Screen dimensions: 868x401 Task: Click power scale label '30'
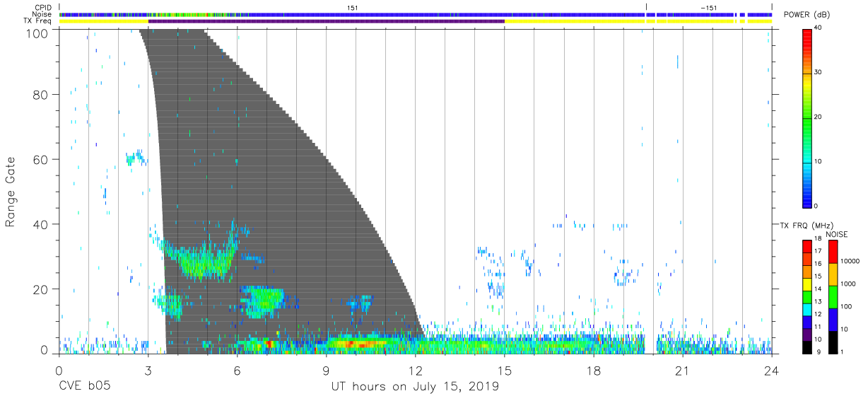[819, 73]
